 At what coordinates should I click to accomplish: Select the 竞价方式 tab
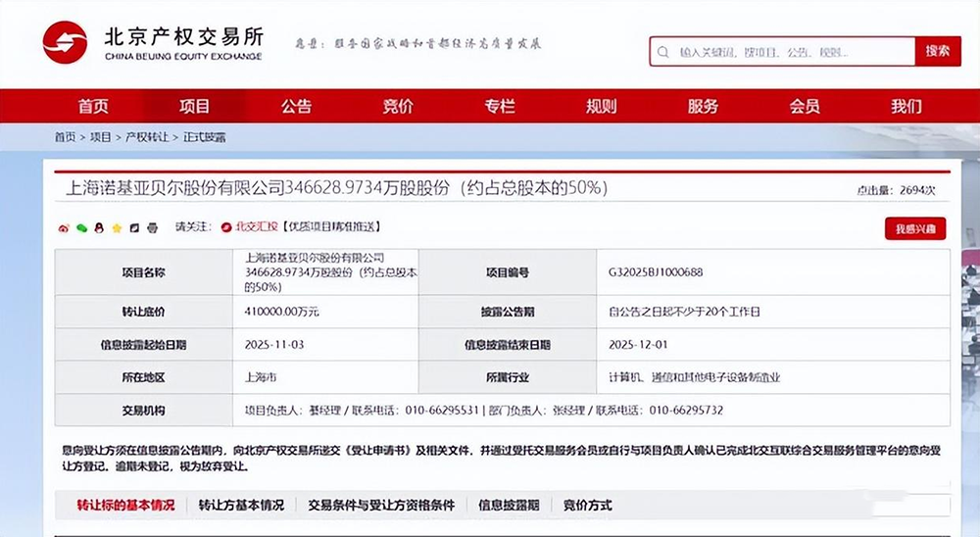[x=587, y=505]
